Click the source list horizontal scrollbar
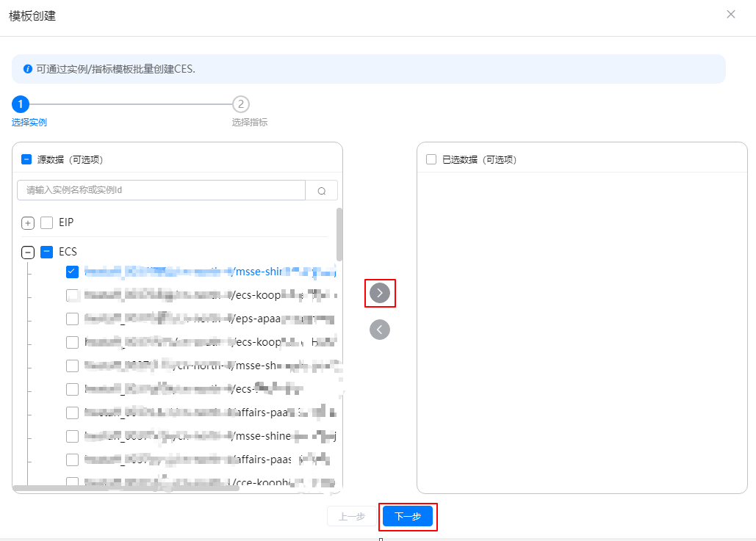The height and width of the screenshot is (541, 756). [x=125, y=488]
